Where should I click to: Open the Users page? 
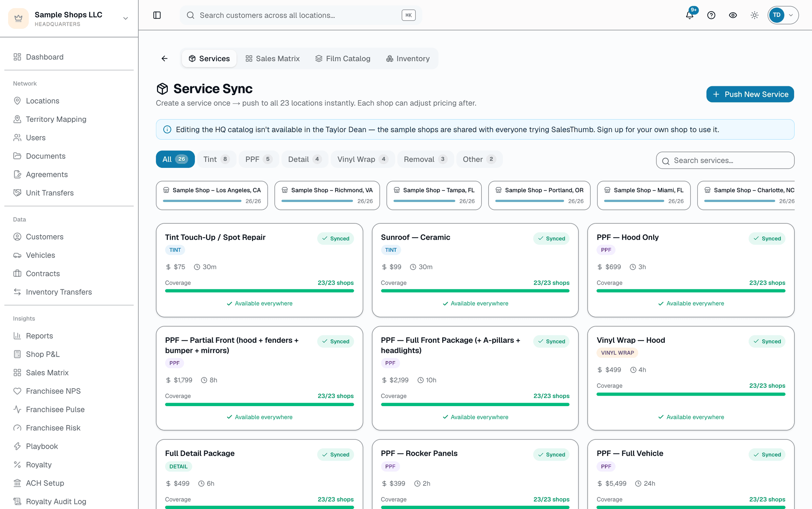click(x=69, y=137)
